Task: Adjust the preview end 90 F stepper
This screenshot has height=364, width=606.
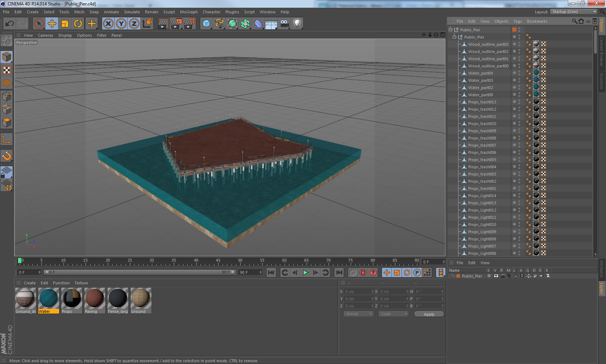Action: (x=260, y=272)
